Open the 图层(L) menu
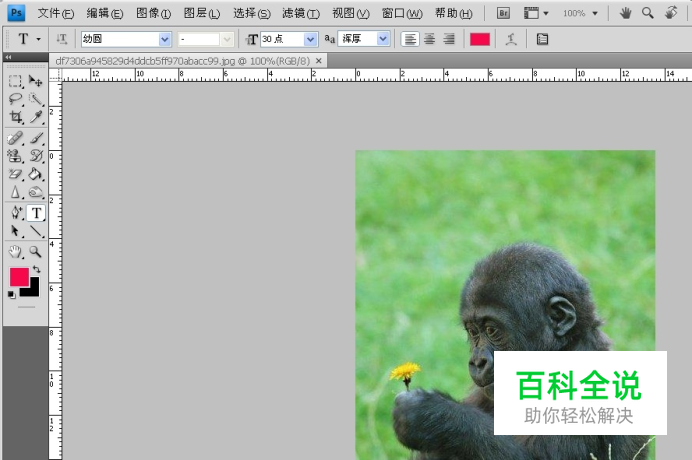 point(202,14)
